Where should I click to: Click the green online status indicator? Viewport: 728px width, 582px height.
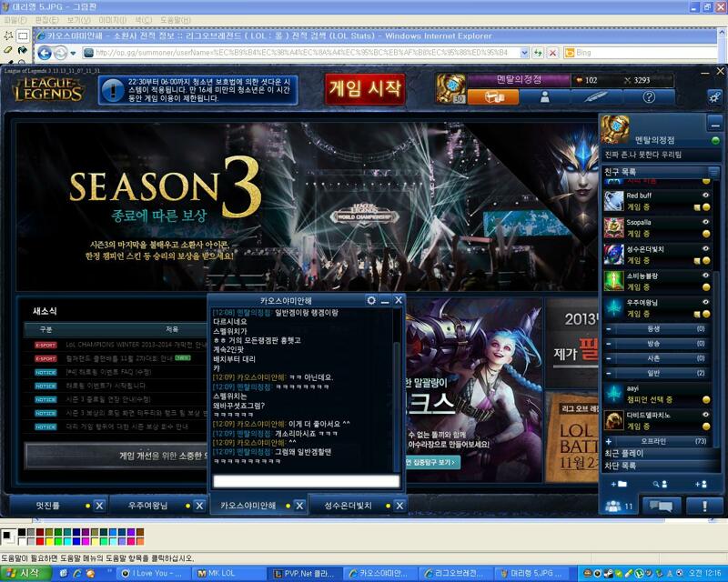point(715,140)
